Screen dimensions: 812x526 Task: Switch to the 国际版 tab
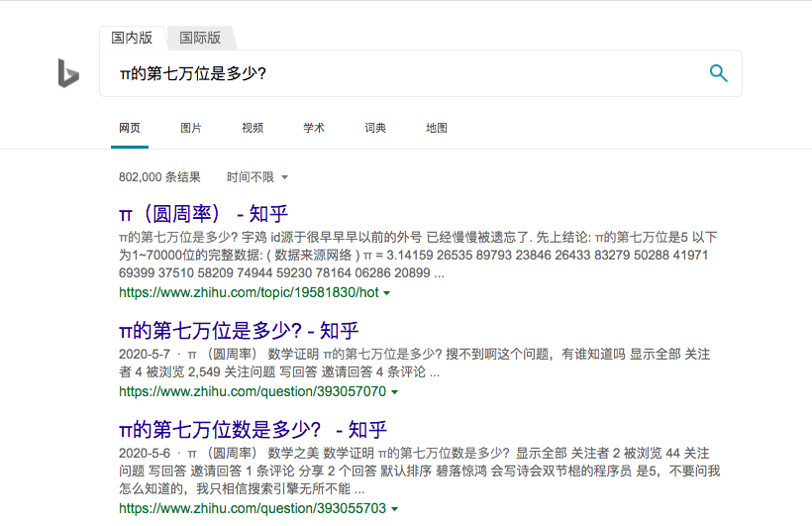[x=200, y=38]
